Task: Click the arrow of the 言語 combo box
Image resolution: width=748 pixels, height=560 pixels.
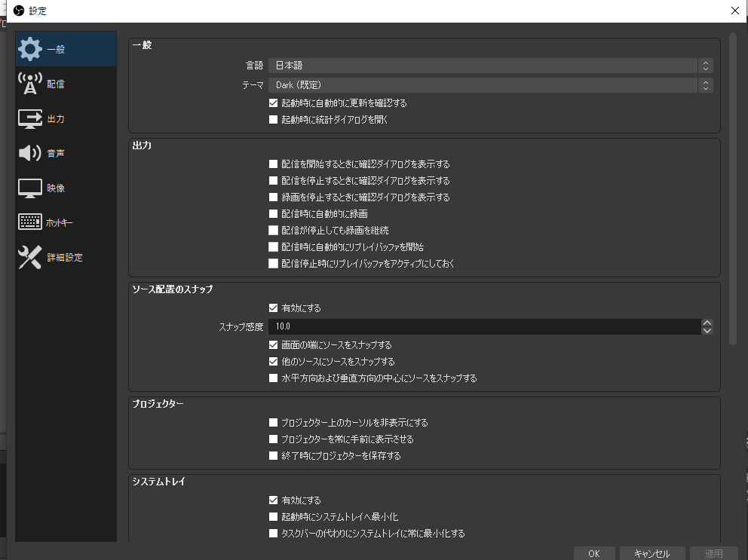Action: click(x=706, y=66)
